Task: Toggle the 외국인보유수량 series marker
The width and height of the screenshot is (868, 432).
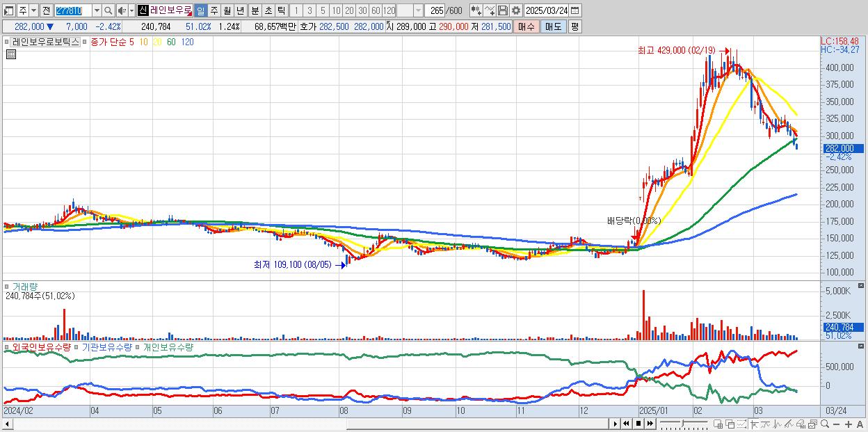Action: [7, 346]
